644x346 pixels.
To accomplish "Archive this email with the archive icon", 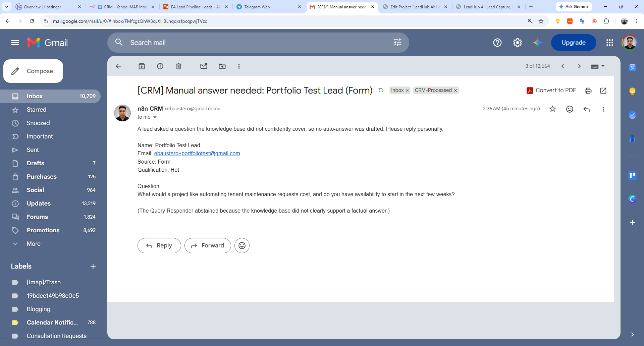I will pyautogui.click(x=142, y=66).
